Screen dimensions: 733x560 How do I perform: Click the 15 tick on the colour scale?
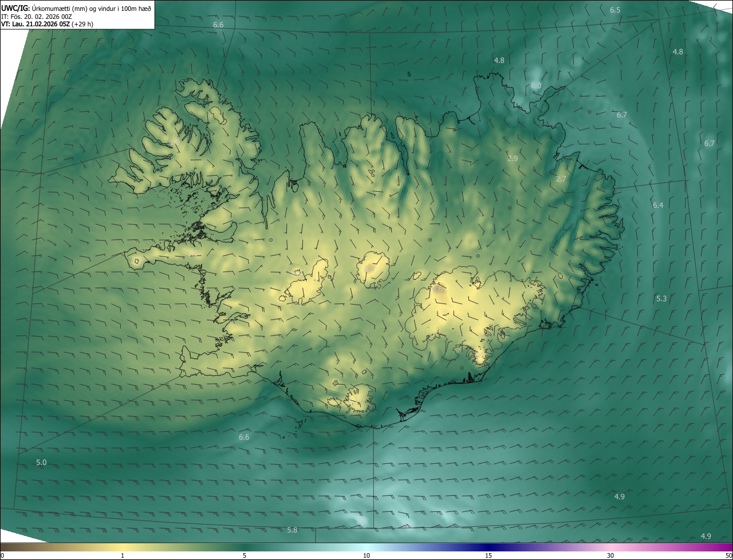488,555
